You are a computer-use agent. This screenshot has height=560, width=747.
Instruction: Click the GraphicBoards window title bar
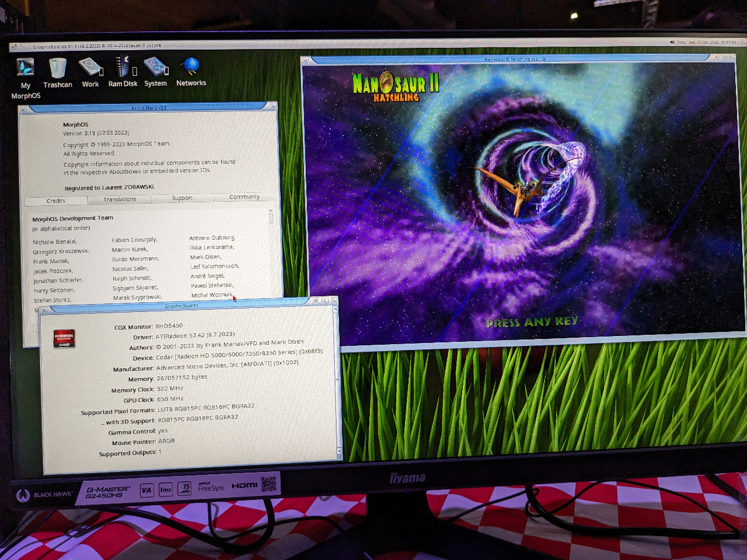point(180,306)
